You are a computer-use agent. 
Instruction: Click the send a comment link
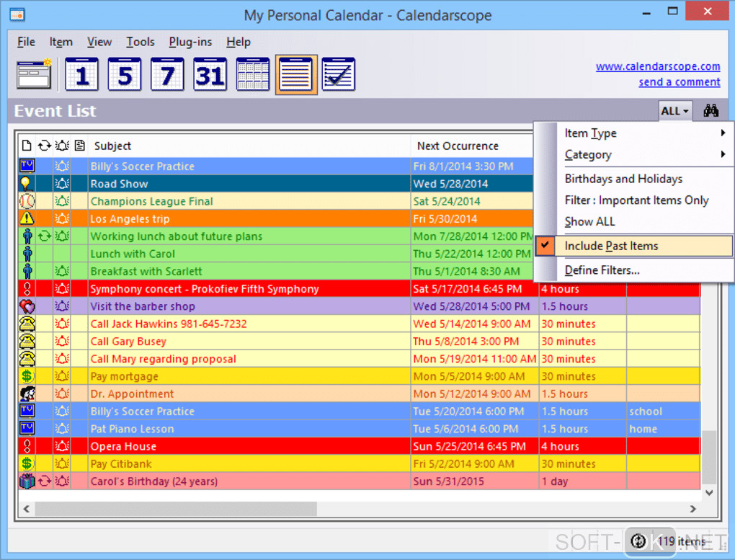point(680,82)
